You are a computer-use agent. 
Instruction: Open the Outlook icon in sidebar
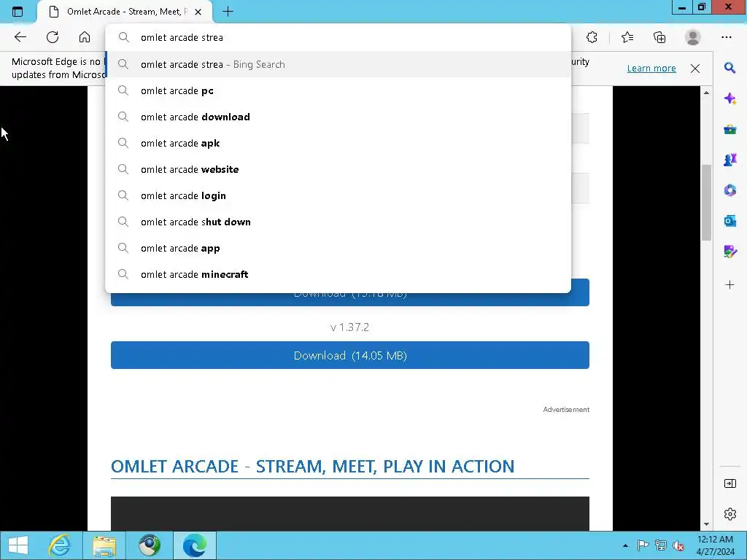tap(729, 221)
